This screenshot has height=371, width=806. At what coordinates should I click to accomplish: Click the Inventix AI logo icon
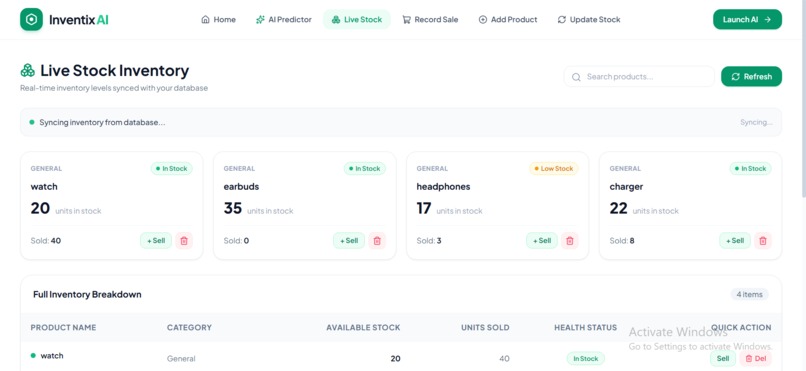tap(31, 20)
